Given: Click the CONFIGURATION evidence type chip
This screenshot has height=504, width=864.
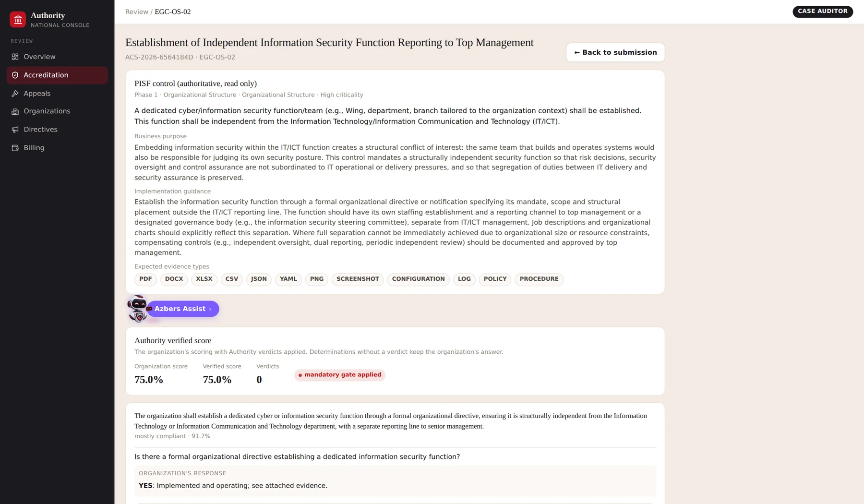Looking at the screenshot, I should point(419,279).
